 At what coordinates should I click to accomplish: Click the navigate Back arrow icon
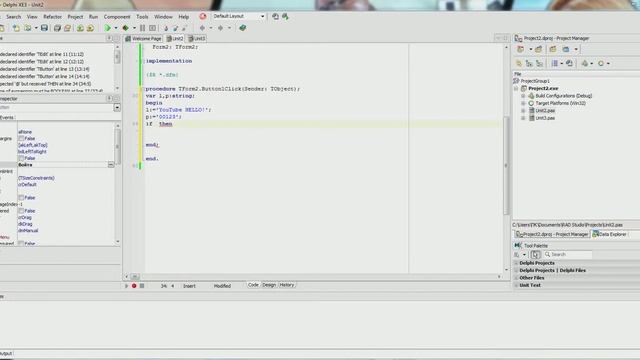point(202,28)
